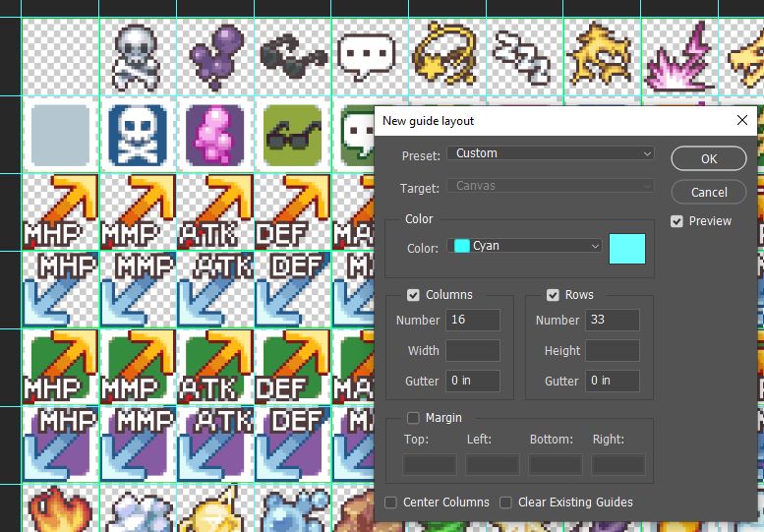Click the orange up-arrow MMP sprite on transparent
Screen dimensions: 764x532
tap(138, 212)
